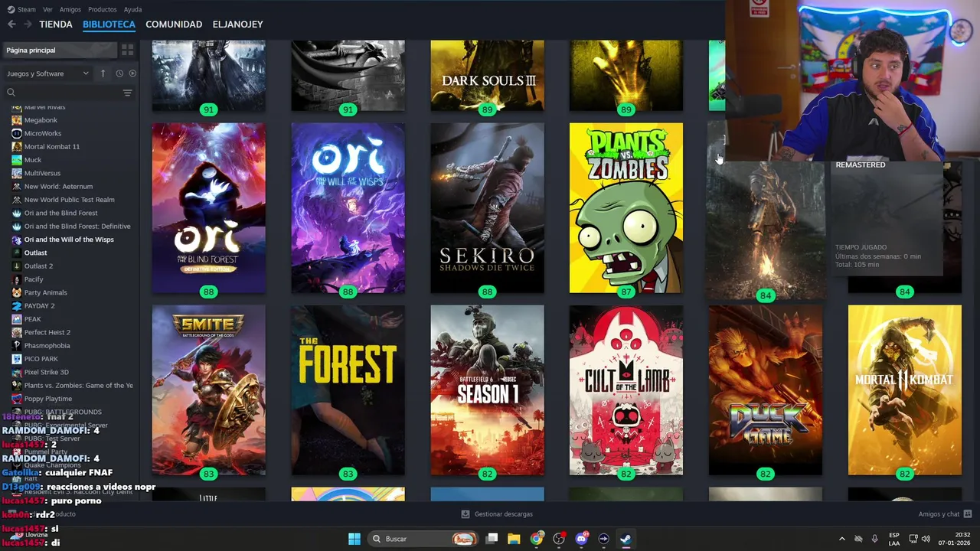Open Mortal Kombat 11 cover
Screen dimensions: 980x551
coord(905,390)
